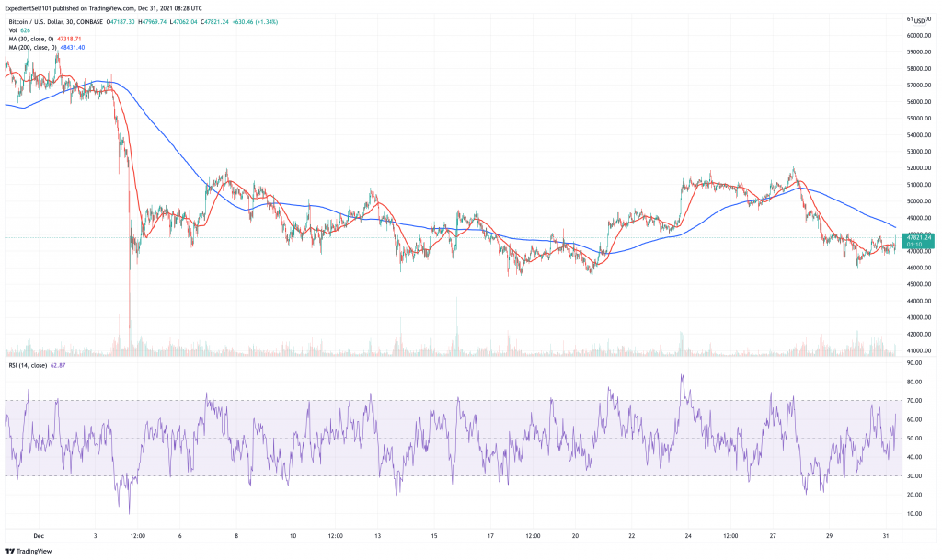Click date 27 on the time axis
Viewport: 942px width, 560px height.
pos(773,536)
